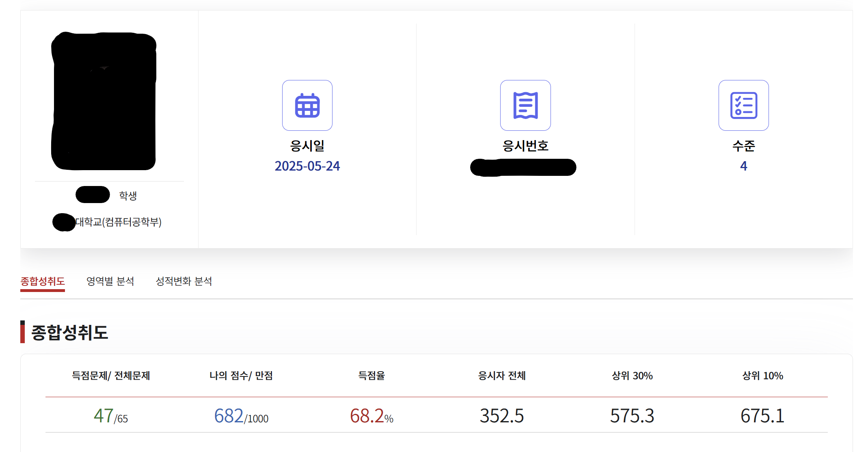The width and height of the screenshot is (868, 452).
Task: Click the 대학교(컴퓨터공학부) school text
Action: pyautogui.click(x=119, y=223)
